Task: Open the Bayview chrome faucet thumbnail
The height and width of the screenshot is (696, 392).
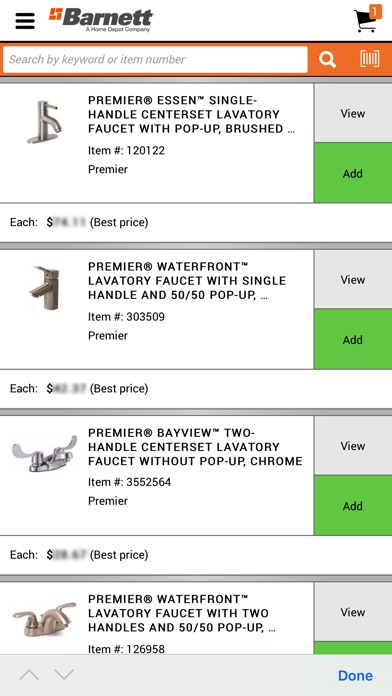Action: (44, 453)
